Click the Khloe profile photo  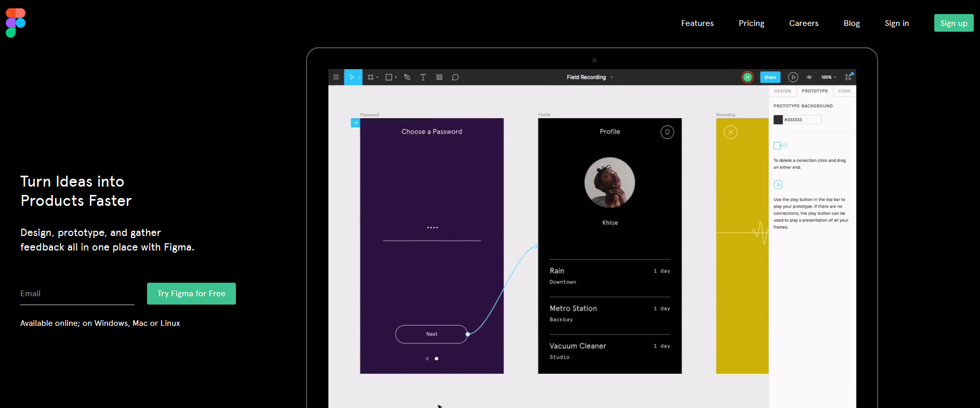point(610,182)
